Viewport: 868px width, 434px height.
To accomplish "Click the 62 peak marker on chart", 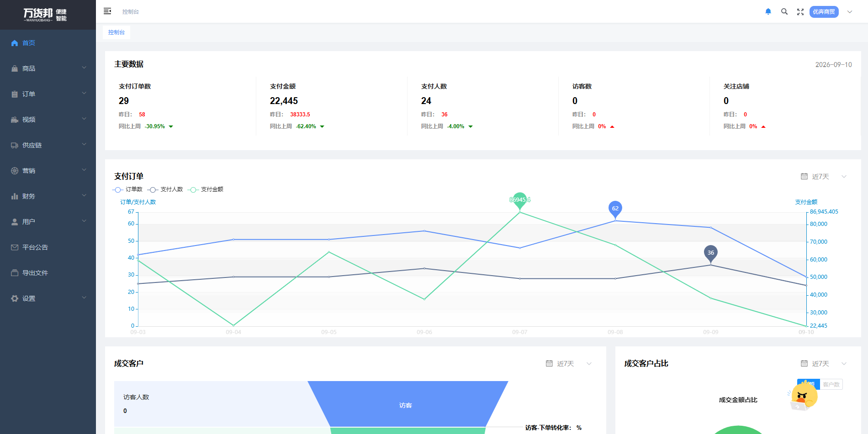I will (615, 209).
